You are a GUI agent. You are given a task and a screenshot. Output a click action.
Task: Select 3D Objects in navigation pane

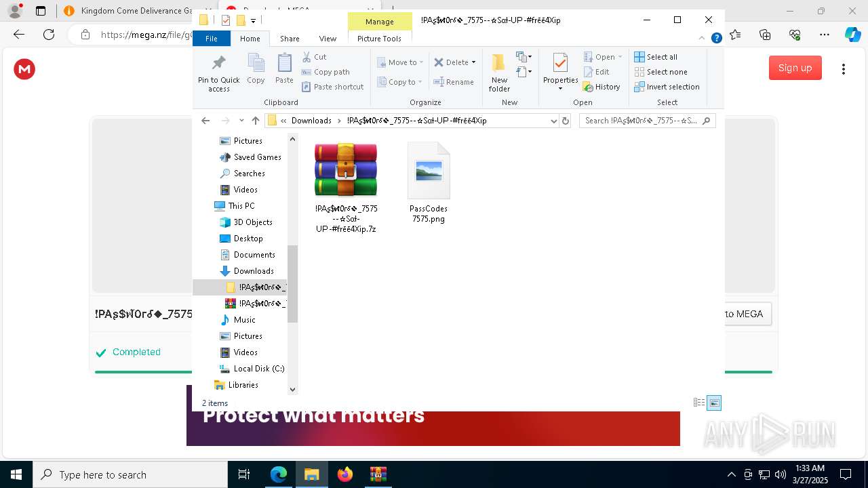pyautogui.click(x=253, y=222)
